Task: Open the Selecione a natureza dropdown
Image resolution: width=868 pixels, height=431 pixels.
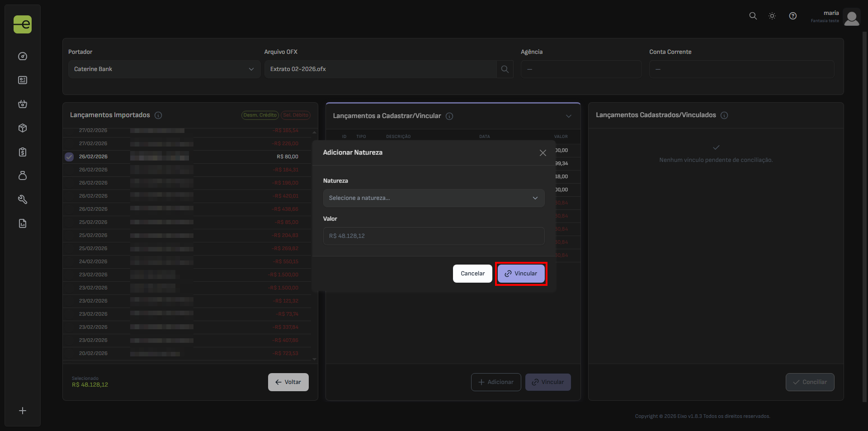Action: (434, 198)
